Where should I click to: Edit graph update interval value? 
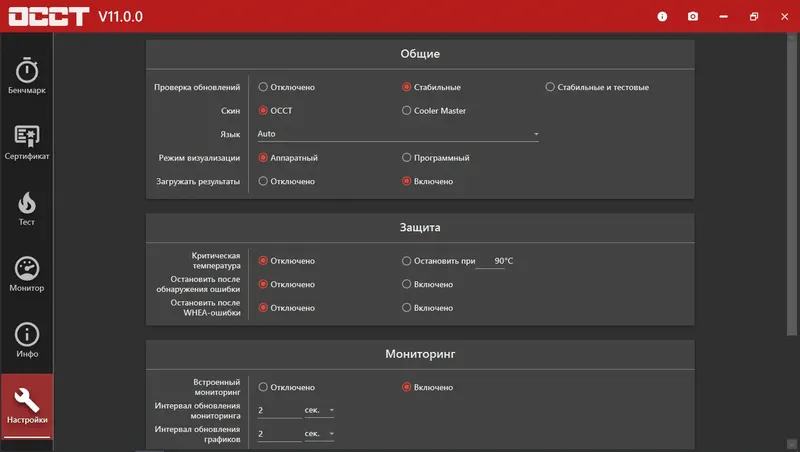pyautogui.click(x=279, y=434)
